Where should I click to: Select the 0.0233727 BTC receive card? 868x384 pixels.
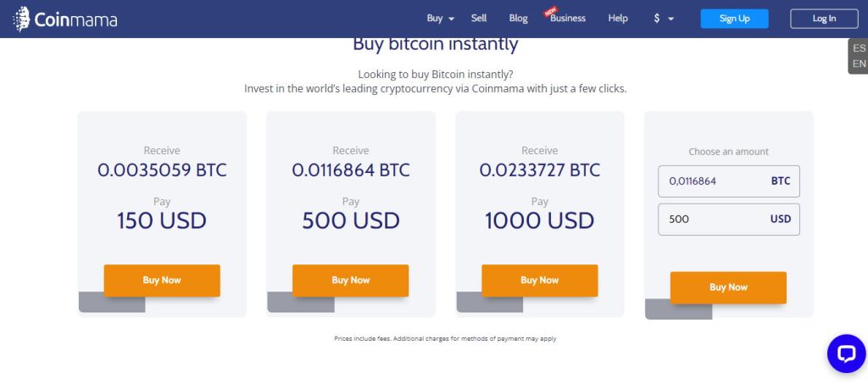coord(539,214)
